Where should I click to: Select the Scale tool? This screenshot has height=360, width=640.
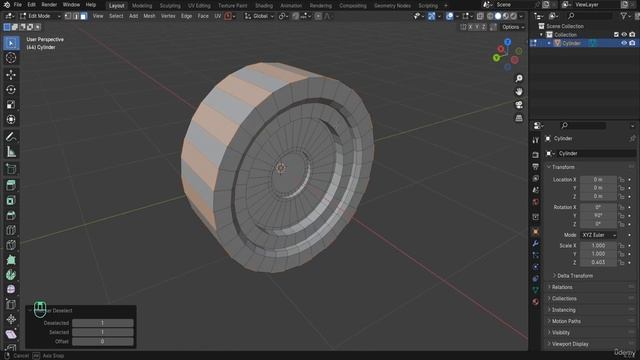[x=11, y=104]
